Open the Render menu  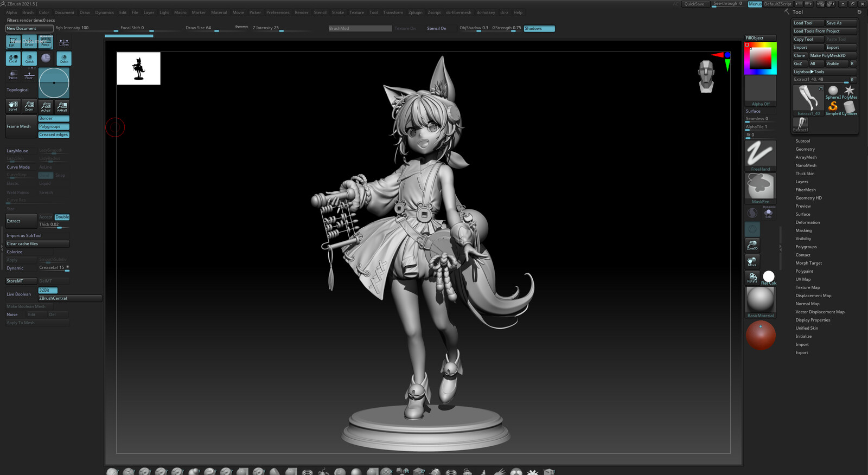[301, 12]
